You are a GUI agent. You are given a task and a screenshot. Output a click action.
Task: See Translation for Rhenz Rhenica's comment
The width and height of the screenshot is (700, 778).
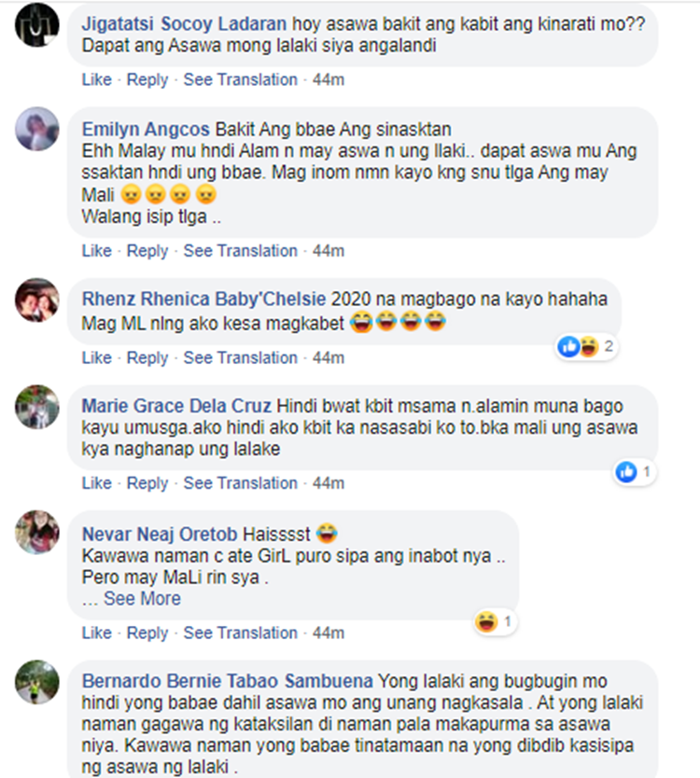click(x=240, y=357)
